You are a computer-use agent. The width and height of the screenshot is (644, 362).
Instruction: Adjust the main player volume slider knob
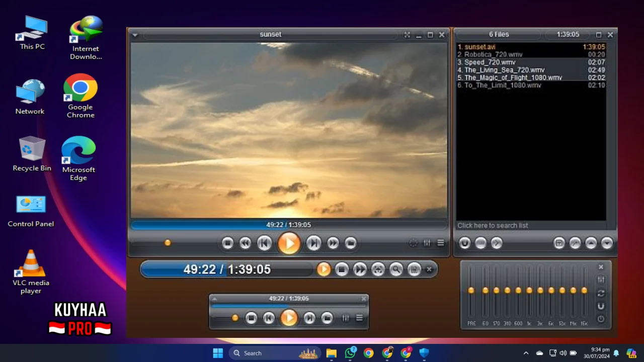[168, 242]
